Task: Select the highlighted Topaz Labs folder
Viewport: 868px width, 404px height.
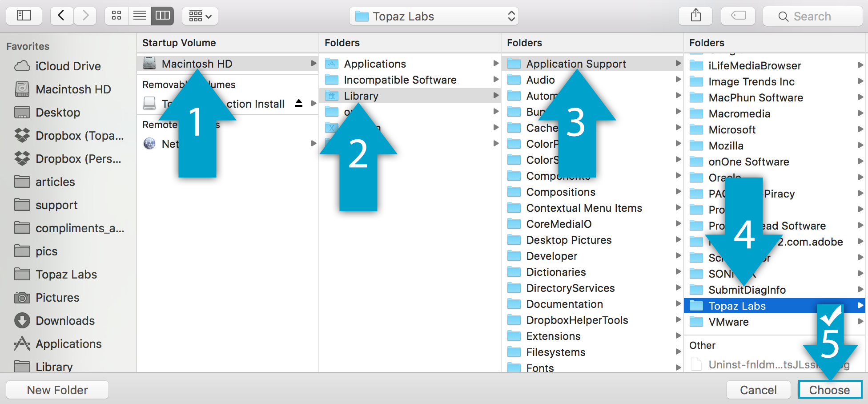Action: pos(775,306)
